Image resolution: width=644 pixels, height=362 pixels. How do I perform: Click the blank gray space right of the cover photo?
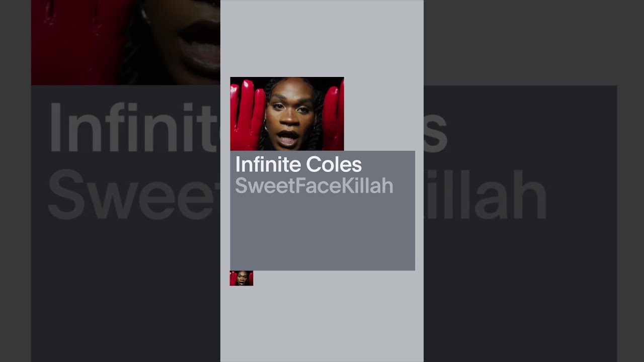pos(383,114)
